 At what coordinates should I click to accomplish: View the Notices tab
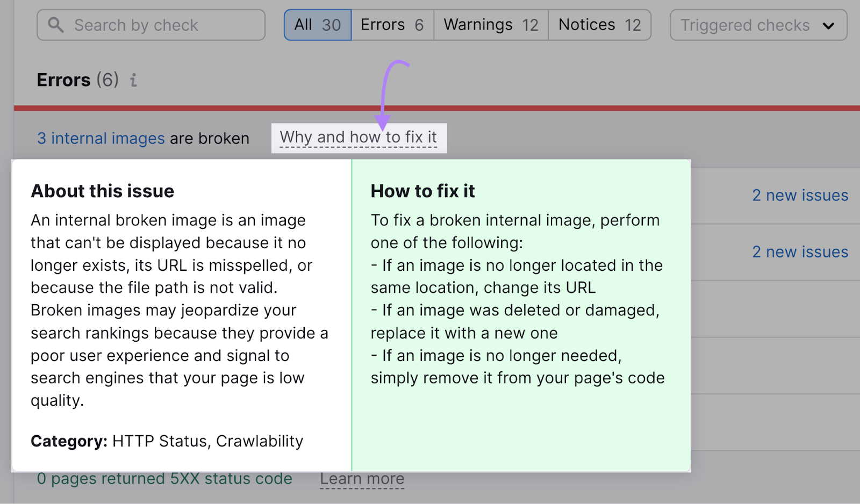pyautogui.click(x=599, y=24)
